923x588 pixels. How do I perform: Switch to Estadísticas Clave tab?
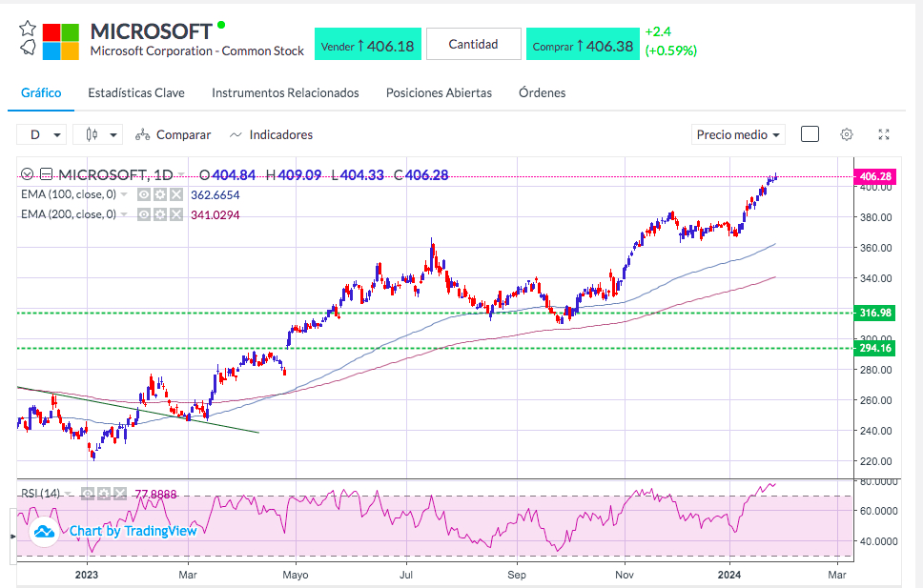136,93
